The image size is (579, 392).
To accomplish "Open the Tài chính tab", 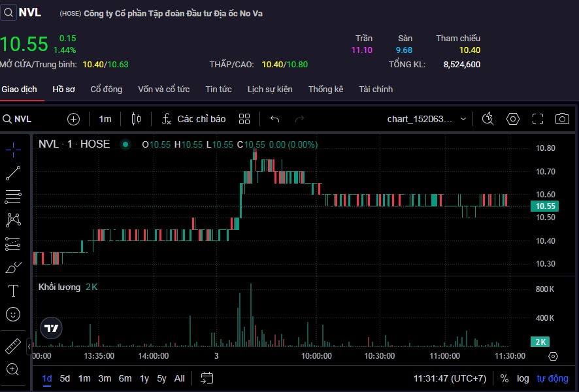I will coord(376,89).
